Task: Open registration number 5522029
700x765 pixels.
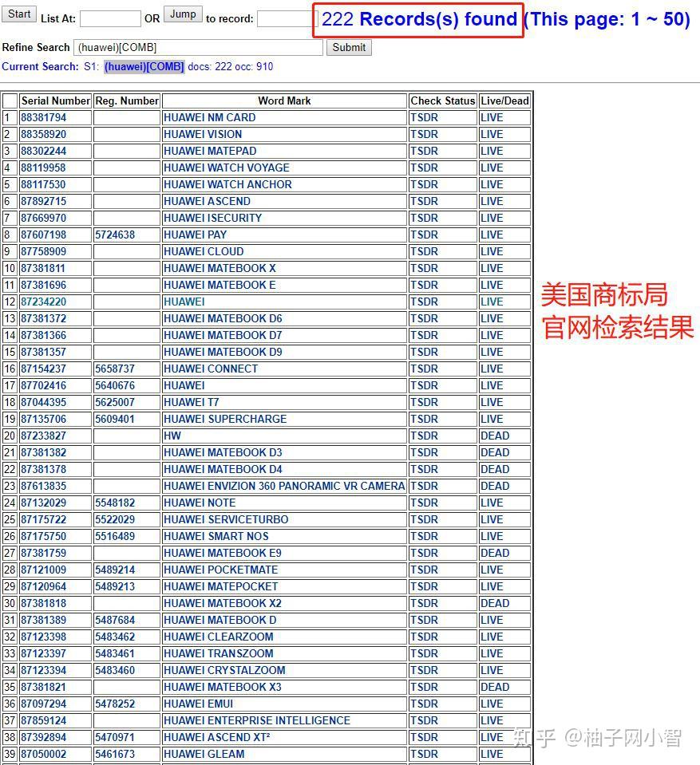Action: point(115,519)
